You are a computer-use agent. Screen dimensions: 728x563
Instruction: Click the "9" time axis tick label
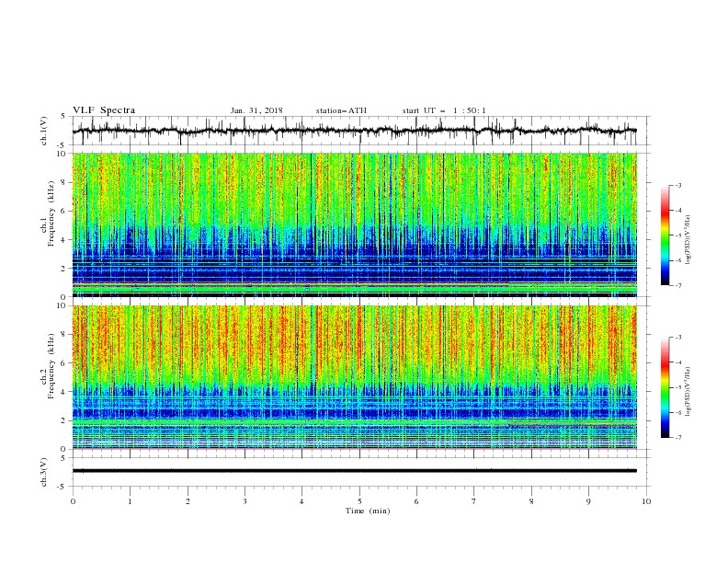(588, 501)
